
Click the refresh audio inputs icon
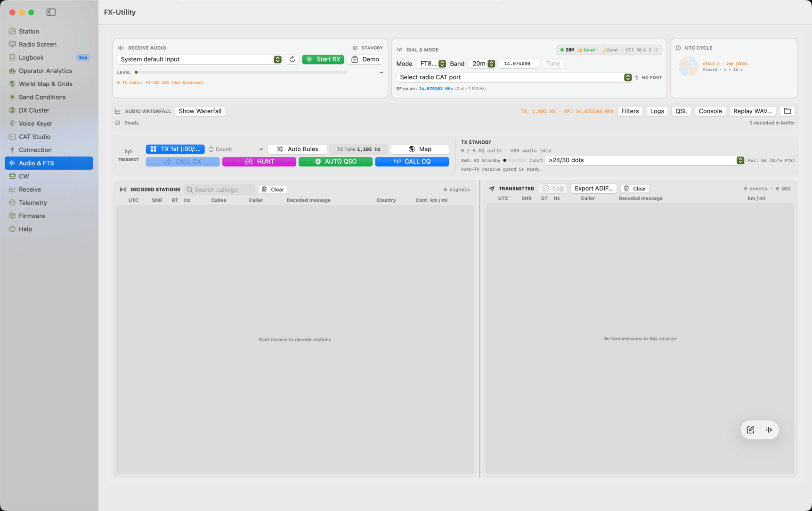(x=292, y=59)
